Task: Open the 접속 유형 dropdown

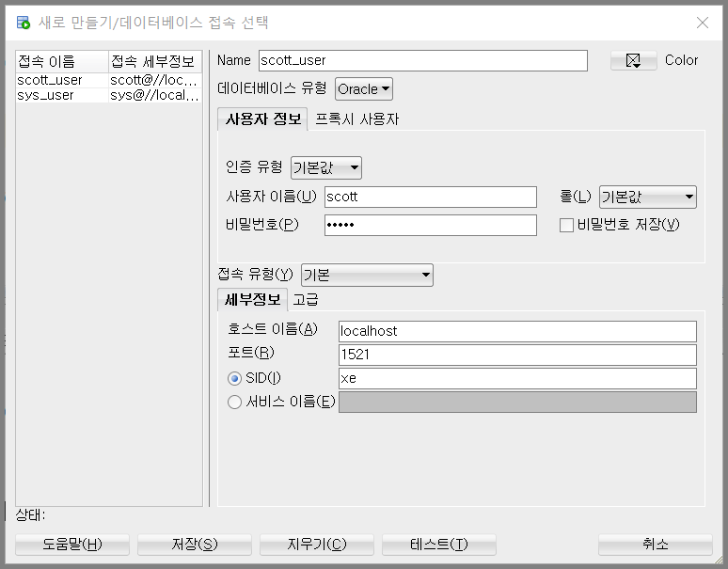Action: [x=367, y=275]
